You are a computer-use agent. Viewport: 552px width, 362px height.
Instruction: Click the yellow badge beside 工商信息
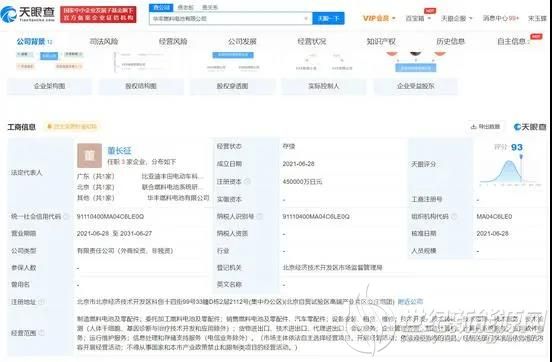(72, 126)
